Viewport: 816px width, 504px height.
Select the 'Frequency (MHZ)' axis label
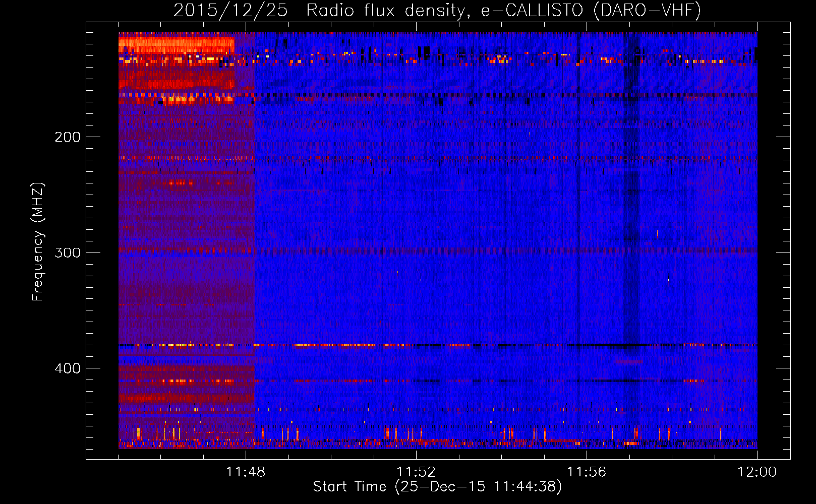pos(38,242)
